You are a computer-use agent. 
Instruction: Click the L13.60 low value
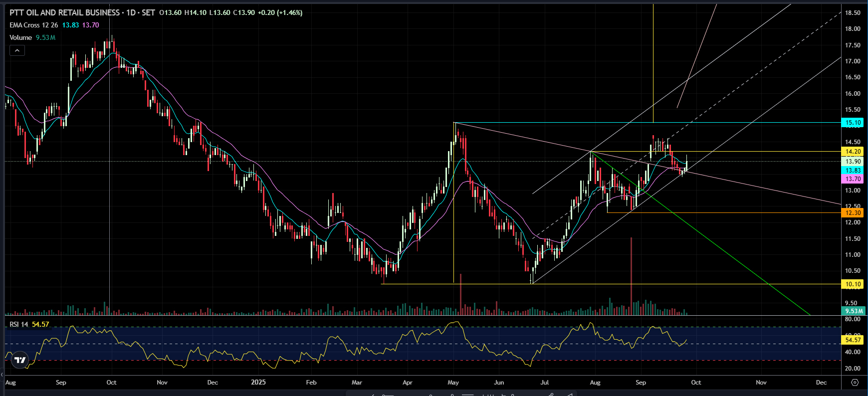pyautogui.click(x=219, y=12)
